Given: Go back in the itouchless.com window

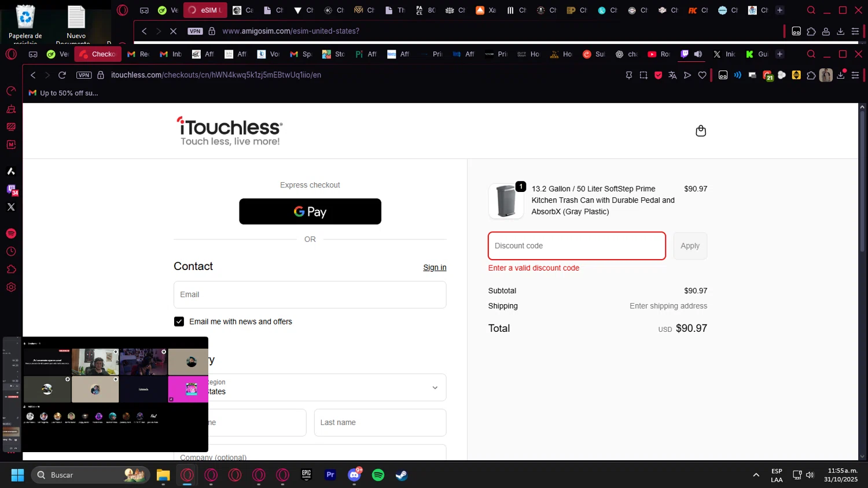Looking at the screenshot, I should (33, 75).
